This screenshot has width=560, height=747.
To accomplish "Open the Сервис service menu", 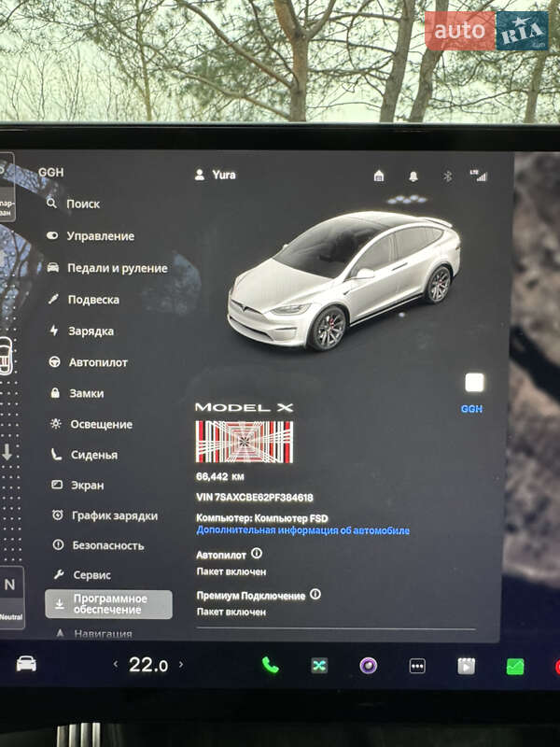I will [82, 575].
